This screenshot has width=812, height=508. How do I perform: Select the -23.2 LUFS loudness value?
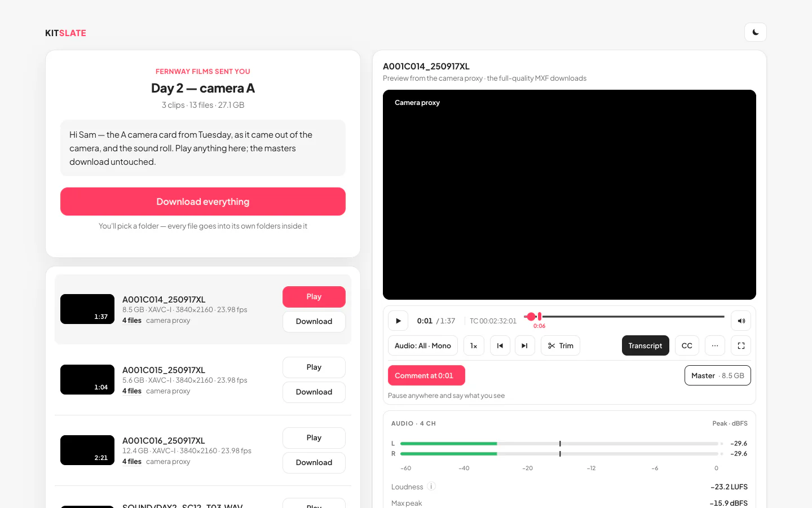click(x=729, y=487)
